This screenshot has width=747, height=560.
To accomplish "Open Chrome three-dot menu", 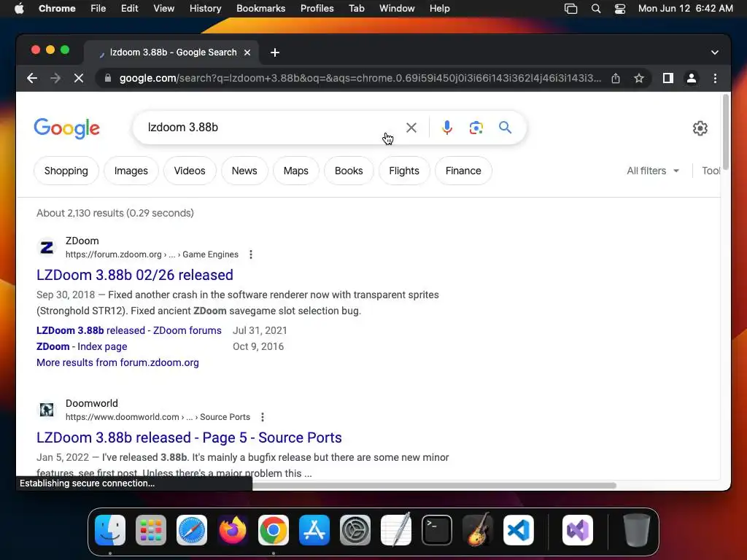I will pos(715,78).
